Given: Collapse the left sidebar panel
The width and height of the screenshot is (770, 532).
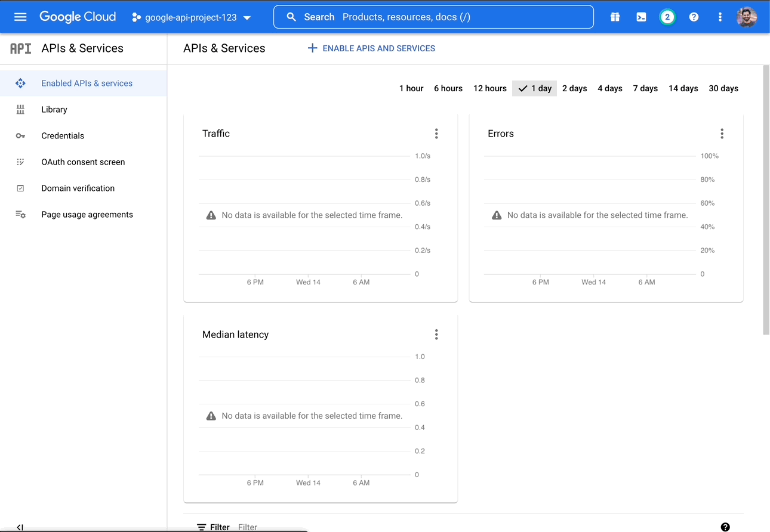Looking at the screenshot, I should pos(20,527).
